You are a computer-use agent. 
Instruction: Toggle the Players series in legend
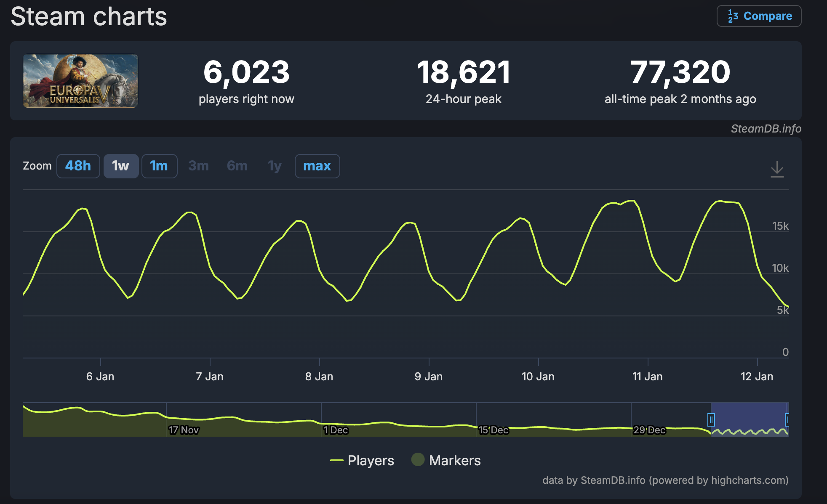point(371,460)
